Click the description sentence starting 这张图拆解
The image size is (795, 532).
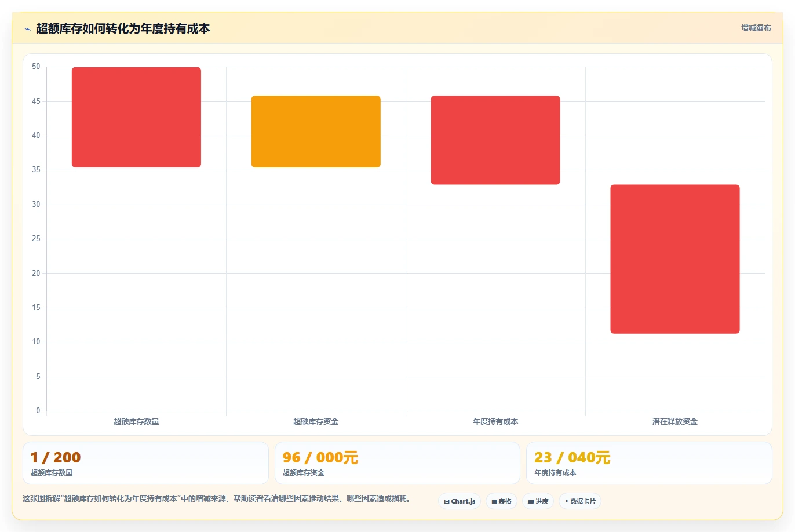217,498
